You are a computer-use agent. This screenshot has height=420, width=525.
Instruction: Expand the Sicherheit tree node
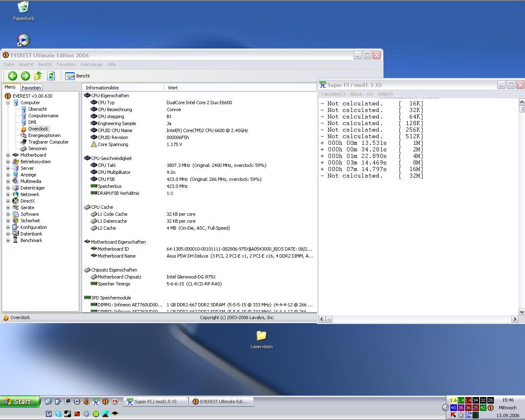tap(8, 221)
